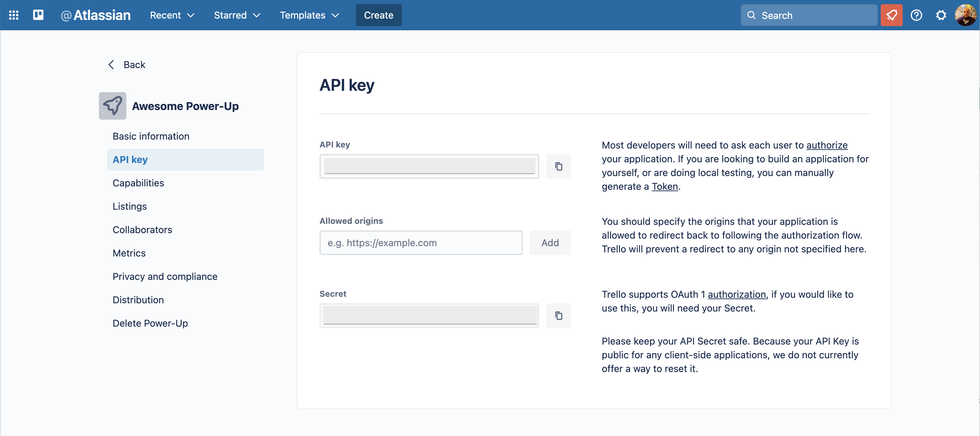Click the Create button

[x=379, y=15]
